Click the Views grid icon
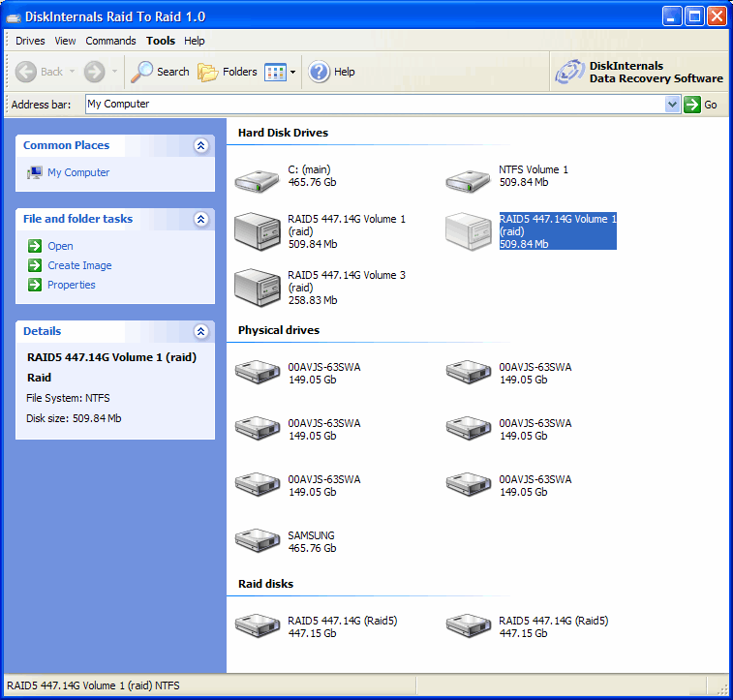Screen dimensions: 733x700 click(x=275, y=73)
